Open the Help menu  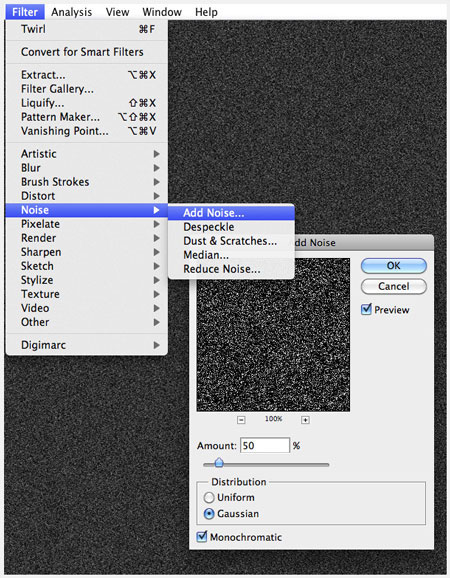click(206, 12)
